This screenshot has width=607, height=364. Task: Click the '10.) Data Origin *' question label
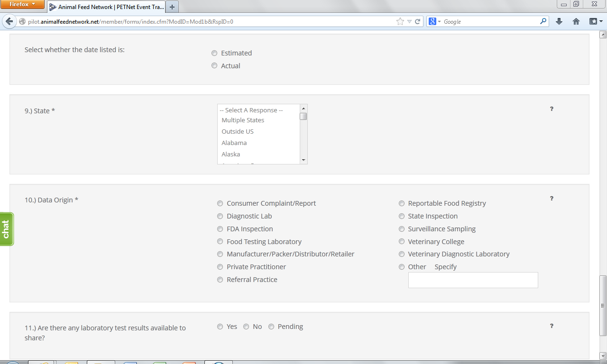(x=51, y=200)
